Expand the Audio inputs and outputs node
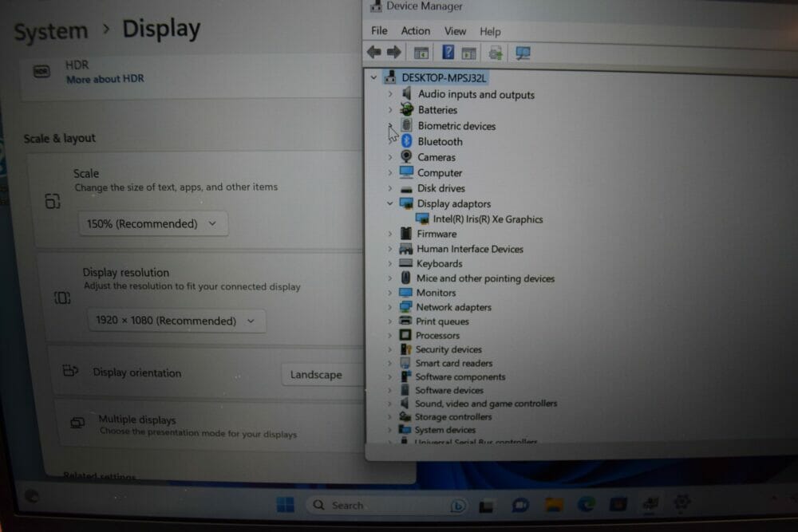 pyautogui.click(x=390, y=94)
